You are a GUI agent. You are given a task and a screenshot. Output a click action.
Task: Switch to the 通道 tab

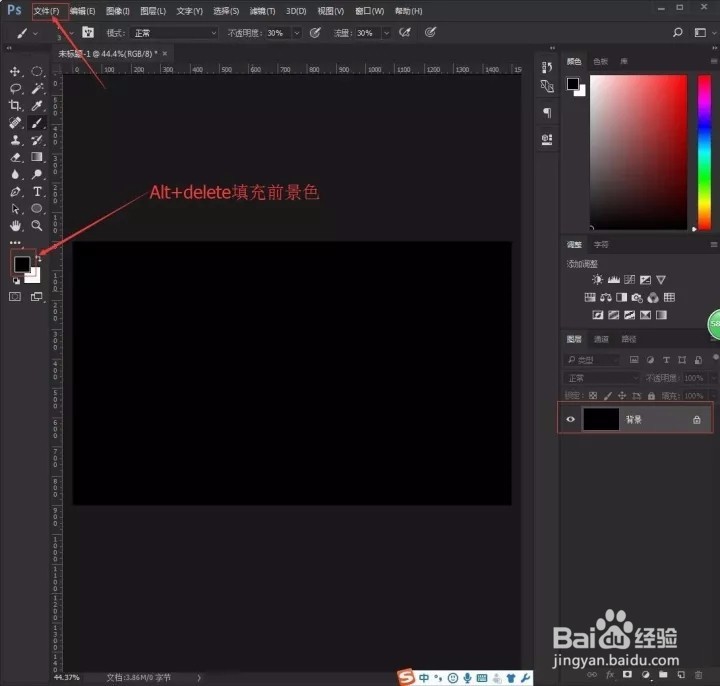pos(601,339)
